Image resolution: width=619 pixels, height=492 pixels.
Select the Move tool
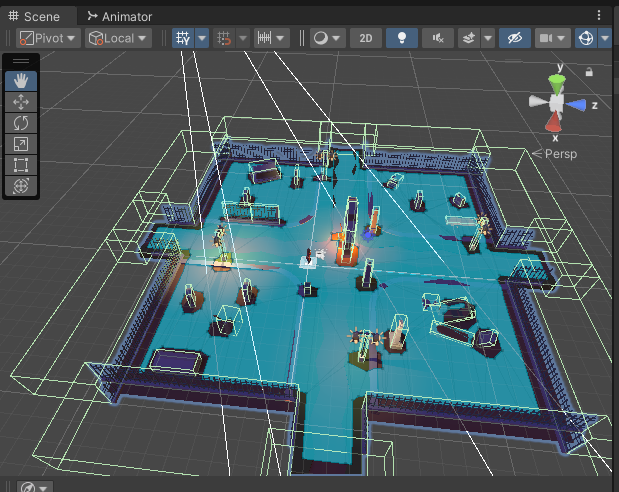[21, 102]
